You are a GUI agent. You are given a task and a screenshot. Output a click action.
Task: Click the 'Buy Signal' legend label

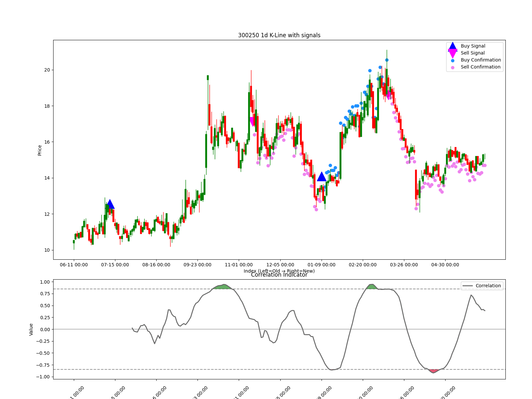point(473,46)
